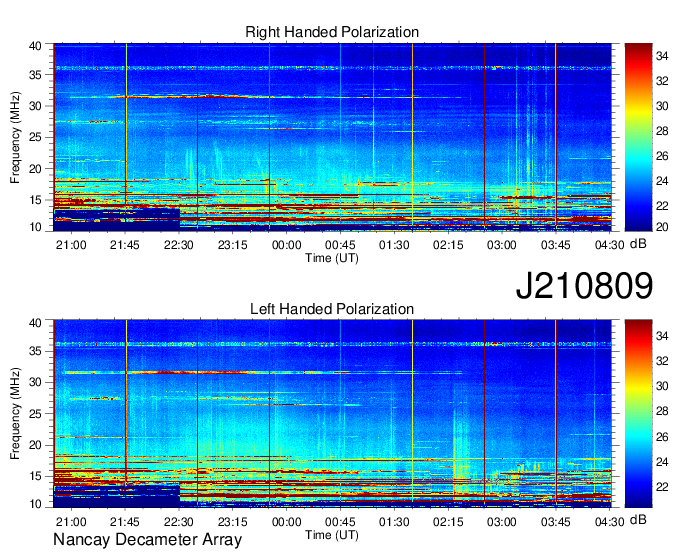
Task: Click the 21:00 tick under Left Handed plot
Action: (x=71, y=521)
